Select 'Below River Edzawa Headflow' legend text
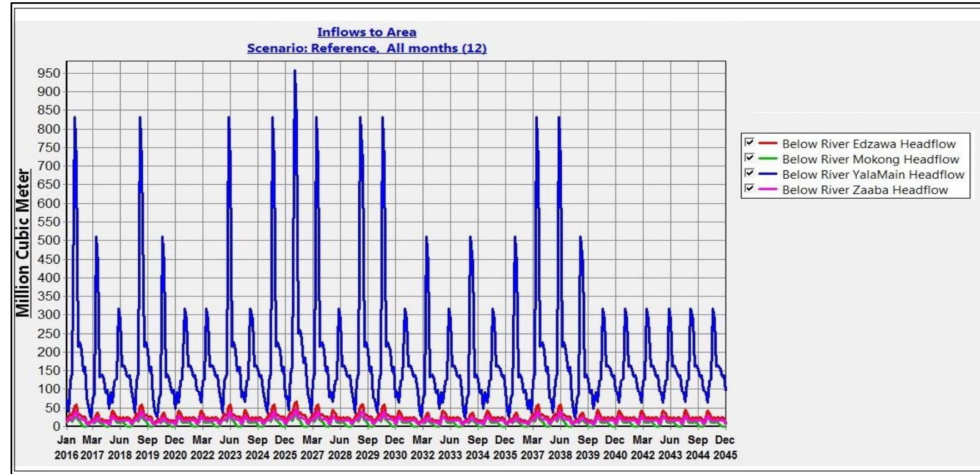The width and height of the screenshot is (980, 474). (869, 144)
